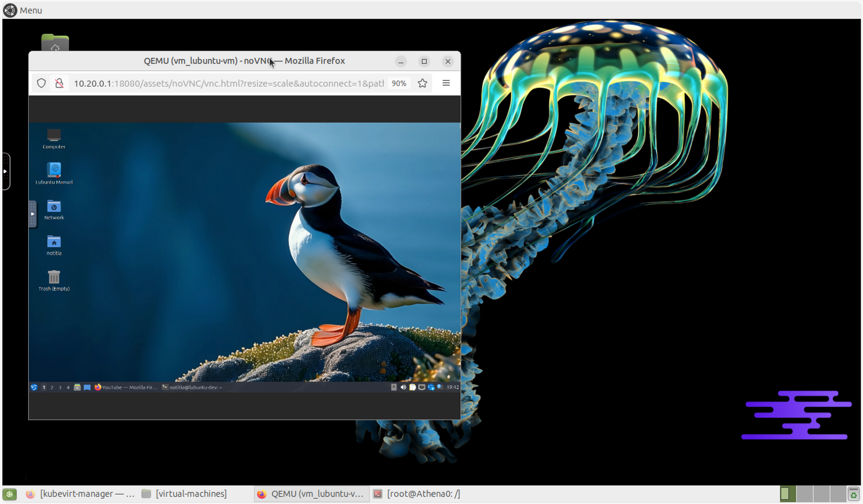863x504 pixels.
Task: Open Lubuntu Manual desktop icon
Action: pos(54,171)
